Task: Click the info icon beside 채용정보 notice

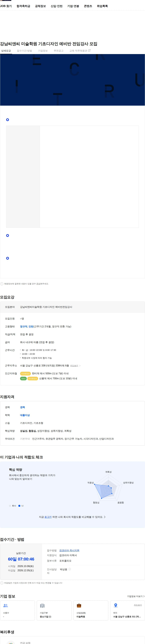Action: pos(2,284)
